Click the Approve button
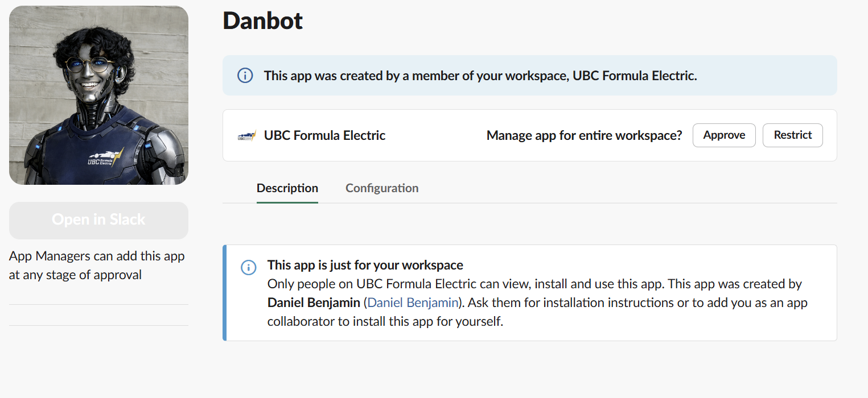This screenshot has height=398, width=868. [x=724, y=135]
